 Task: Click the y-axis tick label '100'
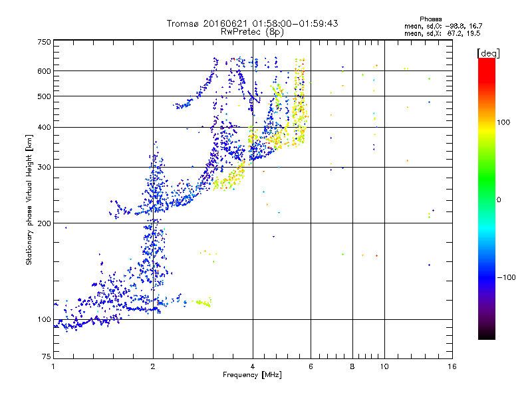coord(44,320)
